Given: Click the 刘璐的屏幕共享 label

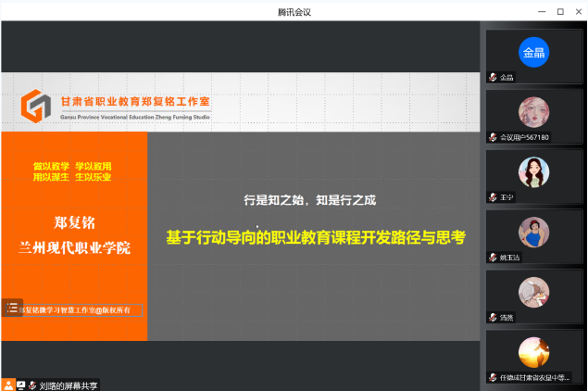Looking at the screenshot, I should [x=69, y=385].
